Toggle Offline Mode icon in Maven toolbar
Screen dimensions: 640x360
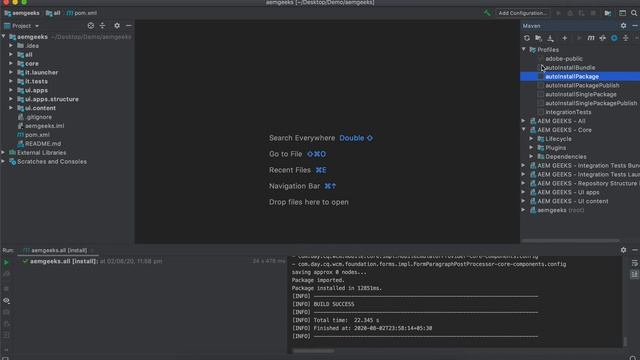(602, 38)
